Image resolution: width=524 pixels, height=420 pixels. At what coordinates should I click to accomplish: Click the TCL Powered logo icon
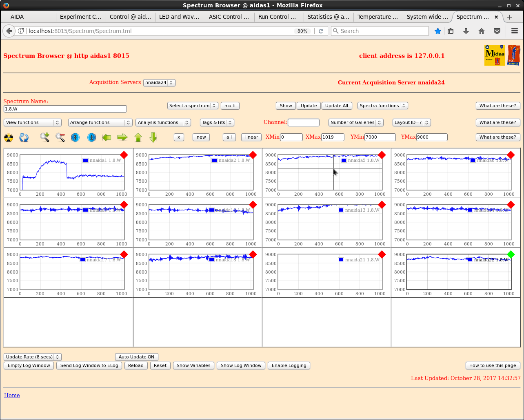(514, 55)
